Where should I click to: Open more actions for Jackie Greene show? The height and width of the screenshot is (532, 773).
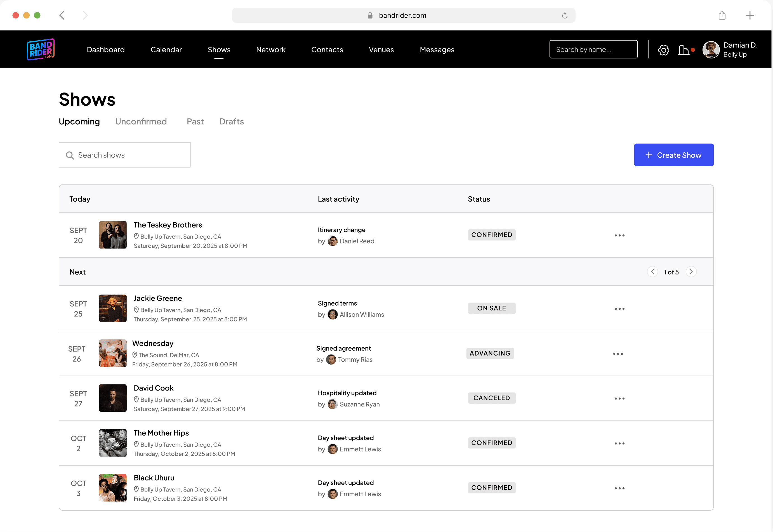point(619,309)
